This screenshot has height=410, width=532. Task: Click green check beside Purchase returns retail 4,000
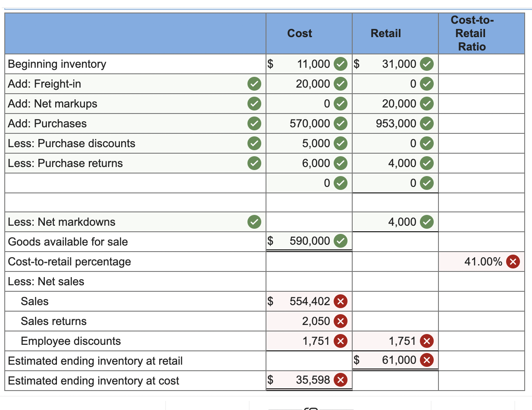(427, 163)
